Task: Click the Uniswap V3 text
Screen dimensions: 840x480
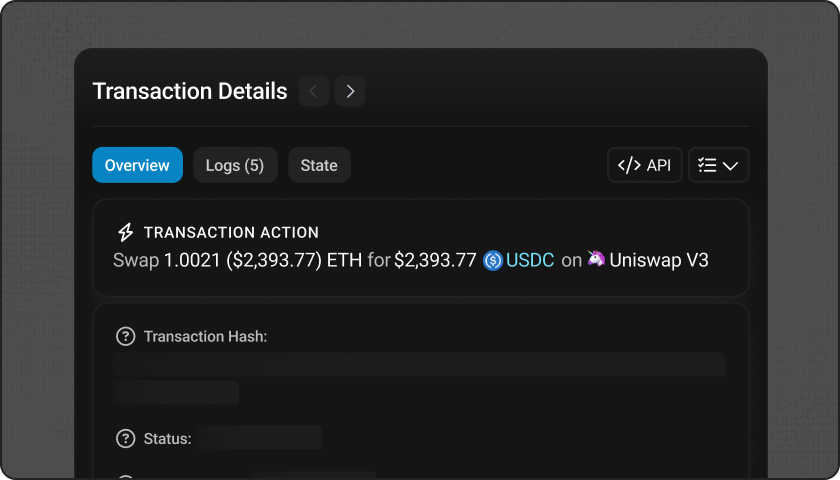Action: [659, 260]
